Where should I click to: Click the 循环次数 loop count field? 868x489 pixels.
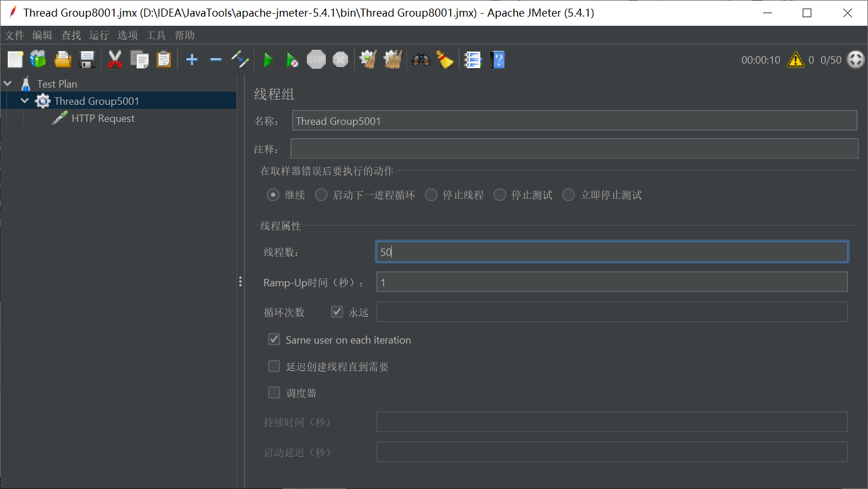pyautogui.click(x=611, y=312)
